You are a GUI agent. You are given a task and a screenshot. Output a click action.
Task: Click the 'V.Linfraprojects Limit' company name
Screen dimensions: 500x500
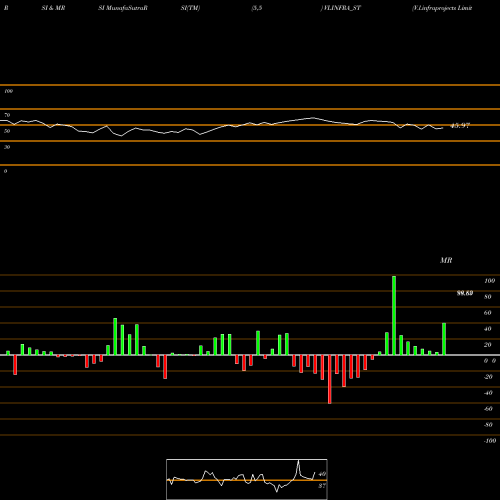coord(442,8)
